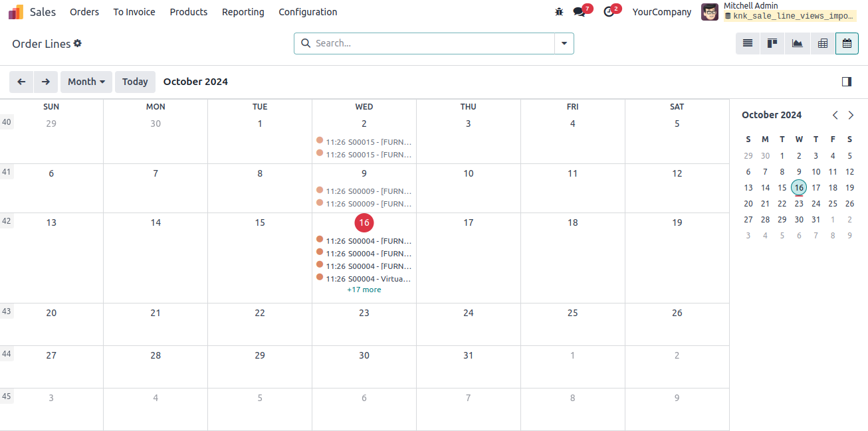Click the Order Lines gear icon

click(x=78, y=43)
